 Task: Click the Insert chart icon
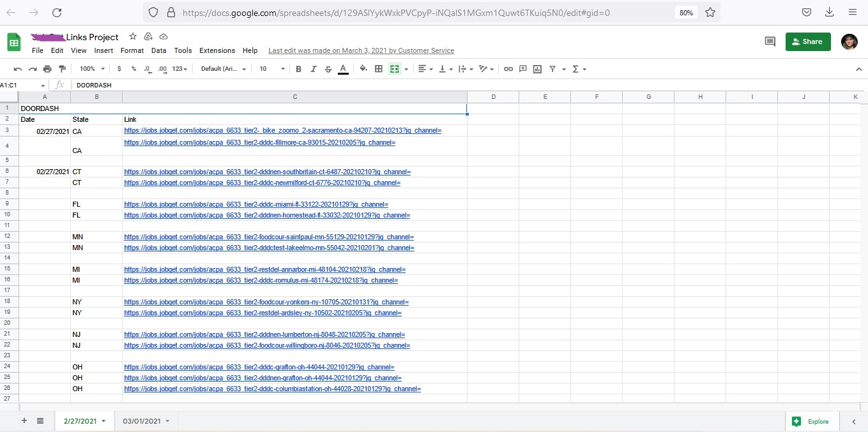[538, 69]
